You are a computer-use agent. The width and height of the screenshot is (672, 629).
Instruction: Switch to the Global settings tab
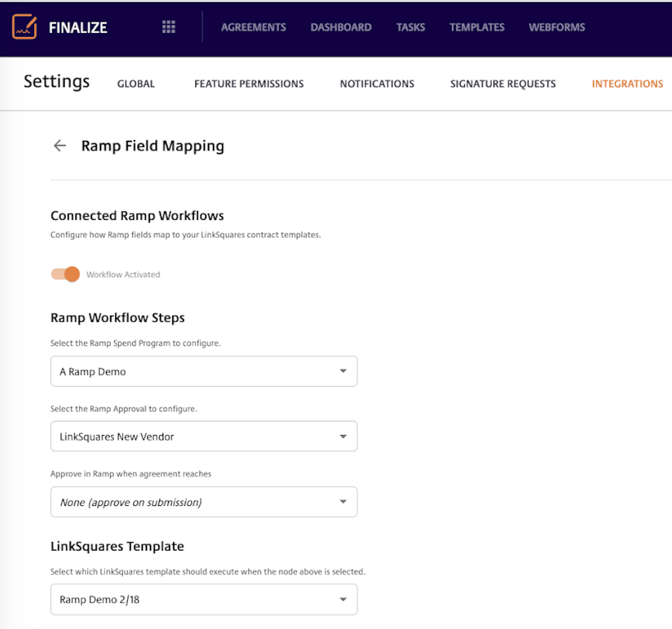[136, 84]
